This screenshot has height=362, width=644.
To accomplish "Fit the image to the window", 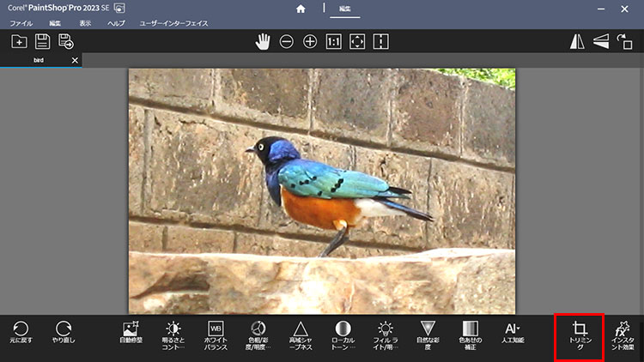I will pyautogui.click(x=358, y=41).
